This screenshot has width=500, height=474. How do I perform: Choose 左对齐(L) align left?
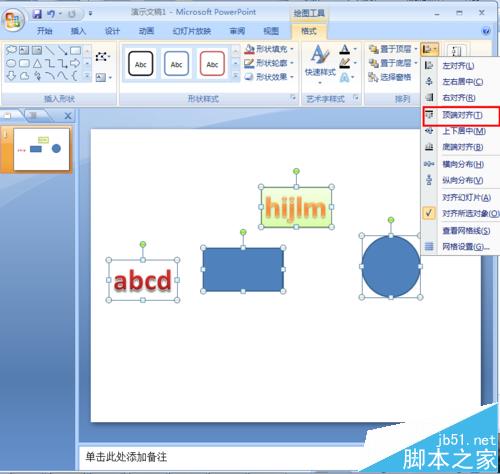click(x=461, y=66)
